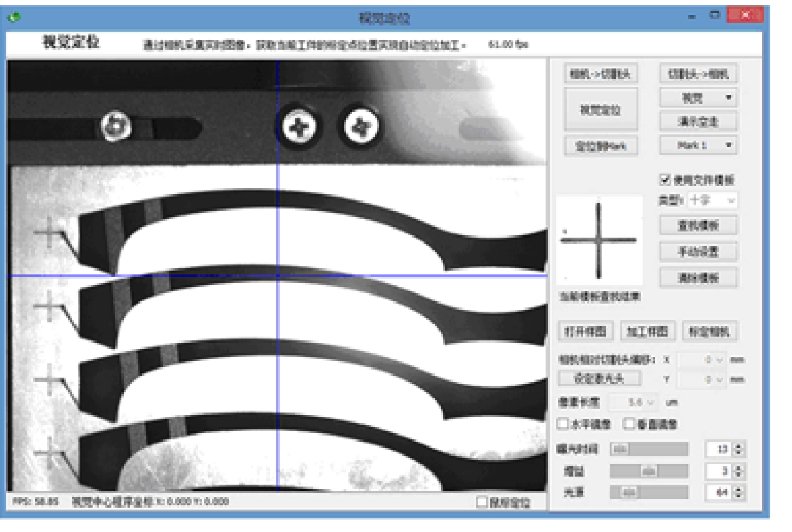Click the large 视觉定位 button
792x532 pixels.
(600, 110)
